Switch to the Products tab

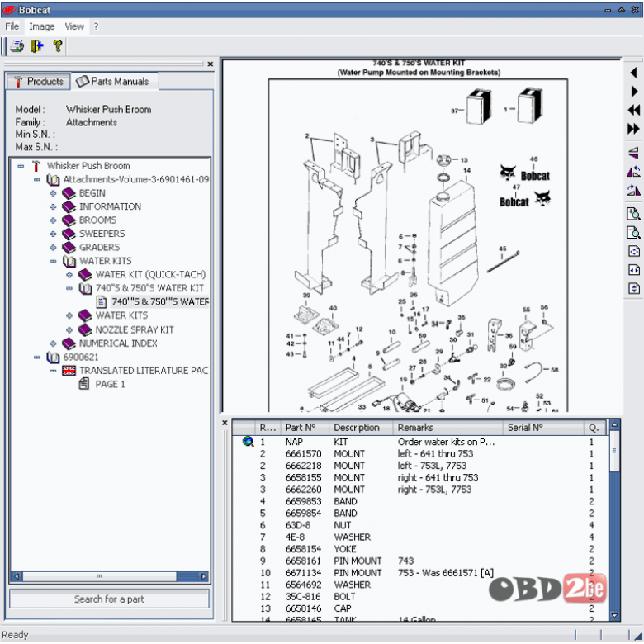(x=39, y=81)
